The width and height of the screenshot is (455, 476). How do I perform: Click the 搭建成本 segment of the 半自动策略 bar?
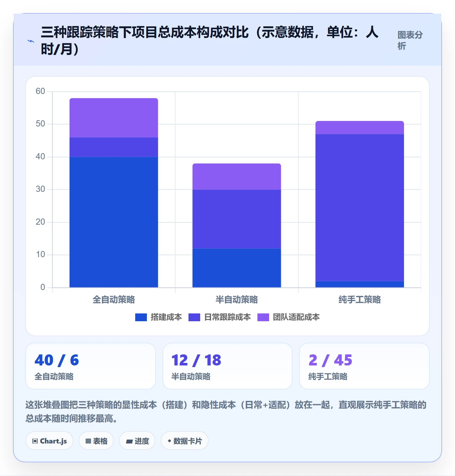[x=237, y=268]
